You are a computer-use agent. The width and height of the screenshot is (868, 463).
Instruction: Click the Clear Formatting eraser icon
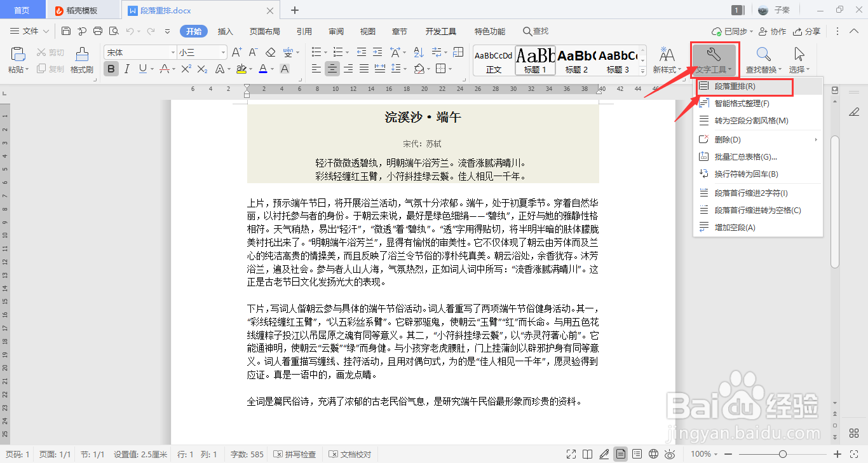point(270,53)
